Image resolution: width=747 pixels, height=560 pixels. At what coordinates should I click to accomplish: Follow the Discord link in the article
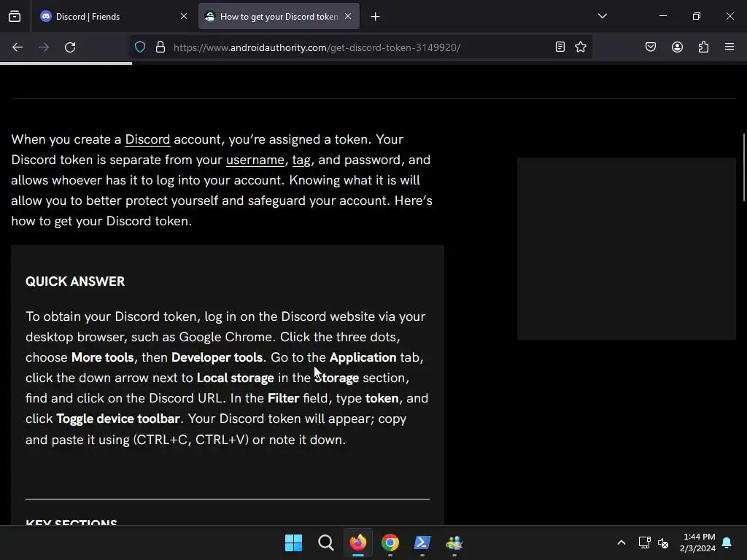pyautogui.click(x=147, y=139)
